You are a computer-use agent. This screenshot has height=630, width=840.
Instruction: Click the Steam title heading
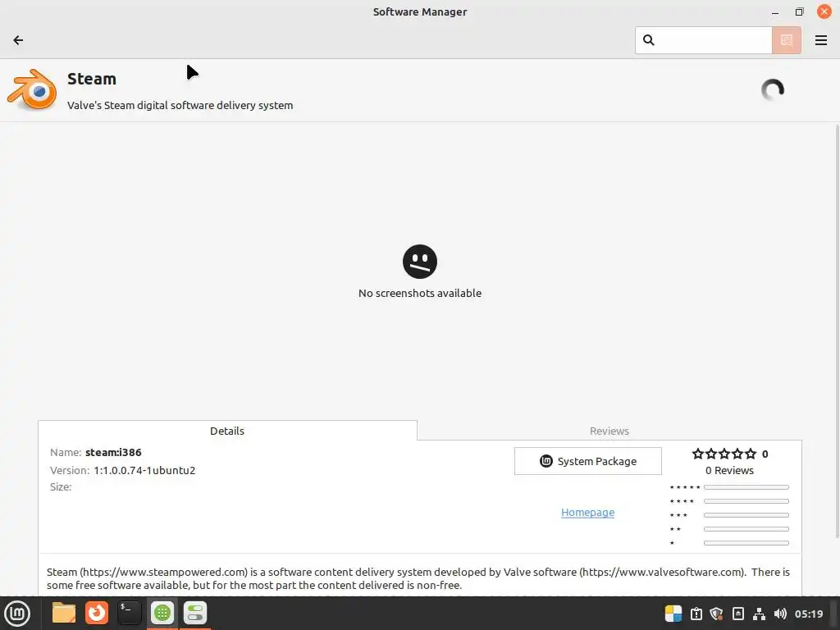click(92, 79)
